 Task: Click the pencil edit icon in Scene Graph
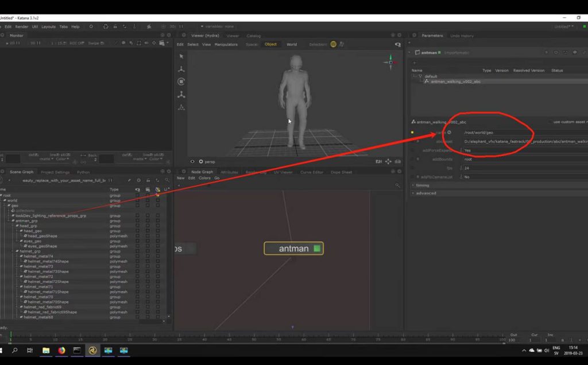tap(129, 180)
